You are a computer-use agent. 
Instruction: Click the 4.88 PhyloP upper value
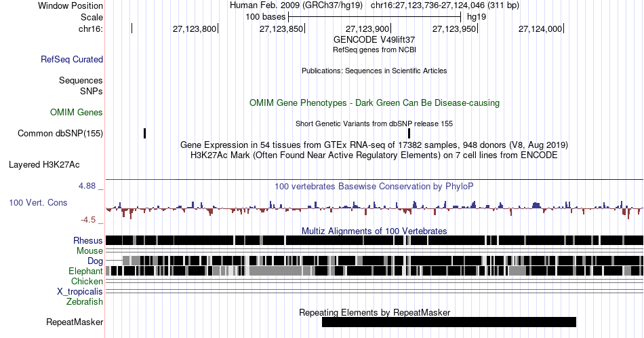click(x=87, y=186)
